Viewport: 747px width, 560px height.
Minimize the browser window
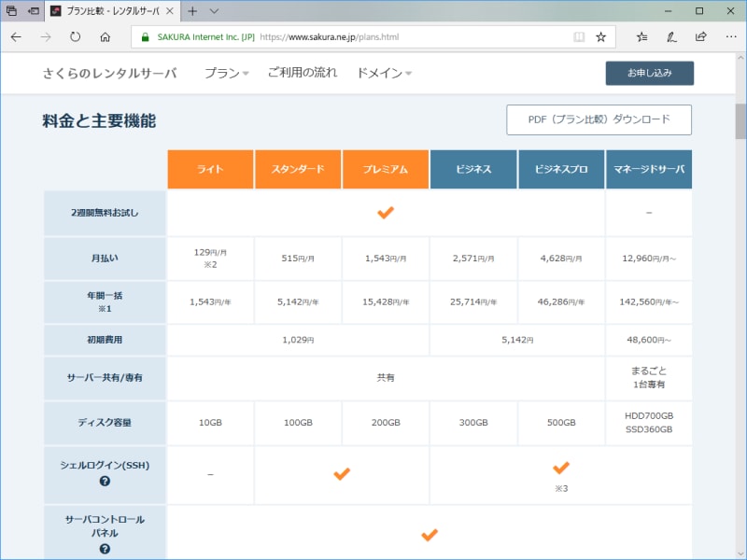point(668,11)
